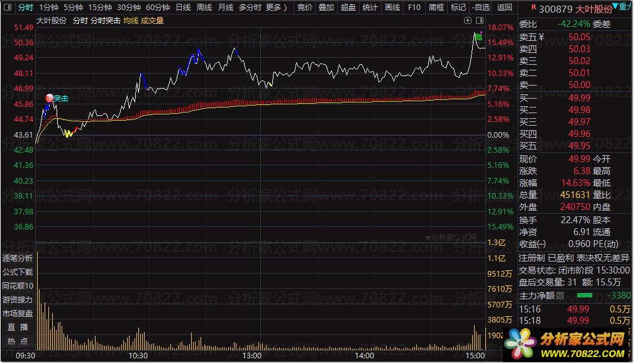Open the 统计 statistics button
The image size is (635, 364).
point(370,8)
